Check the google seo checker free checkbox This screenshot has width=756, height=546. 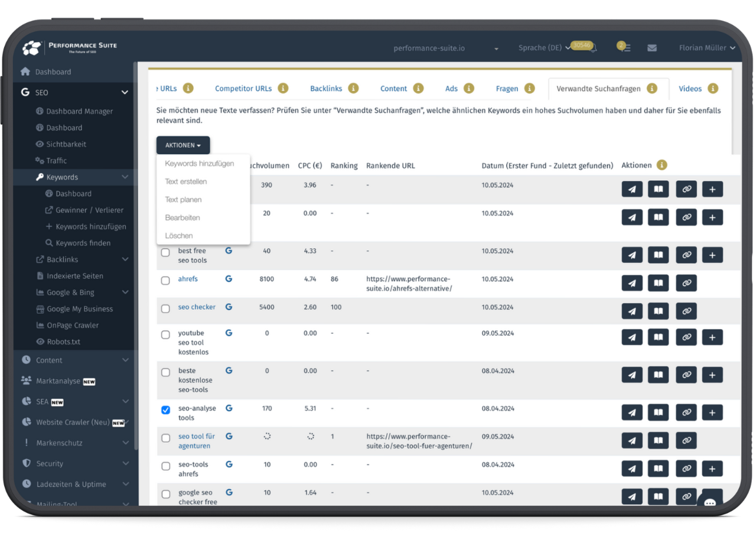(165, 494)
